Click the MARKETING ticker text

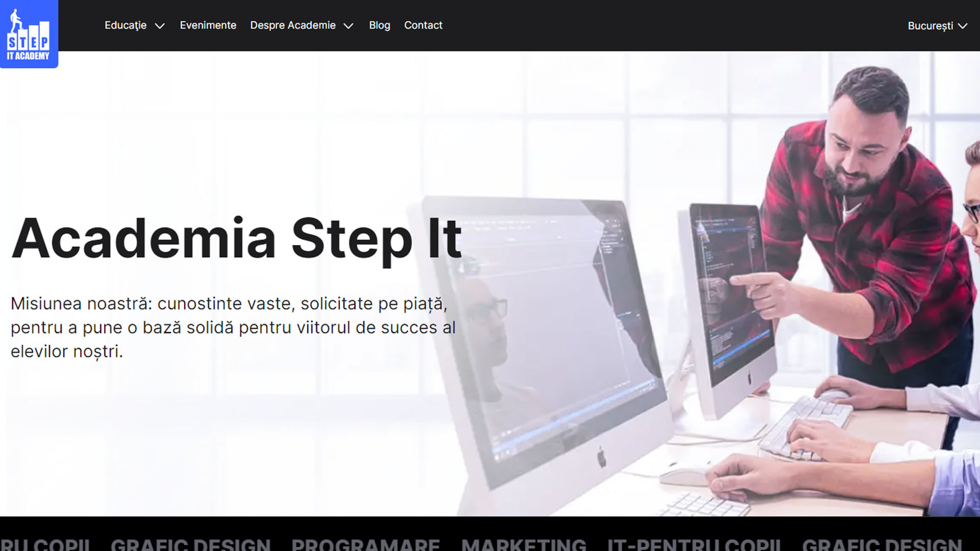[x=524, y=544]
